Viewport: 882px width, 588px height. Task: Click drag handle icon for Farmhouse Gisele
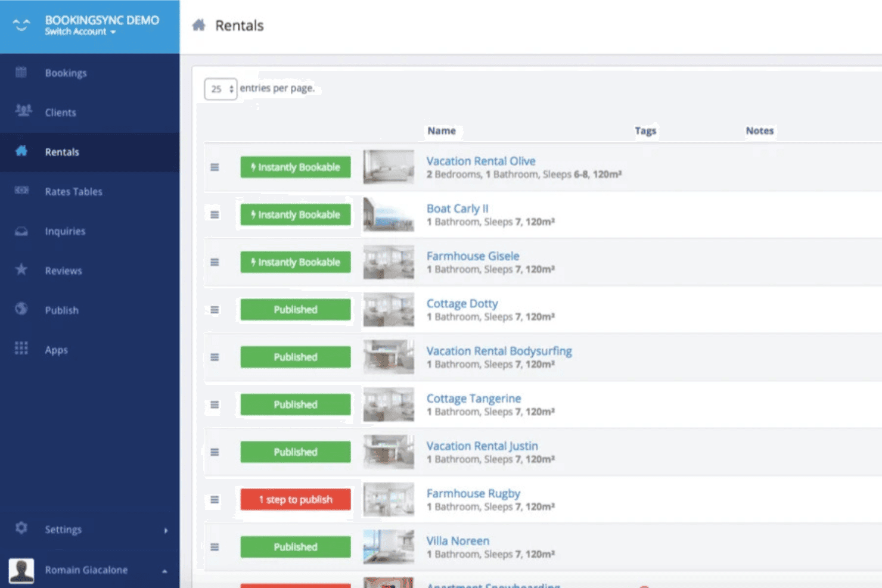point(215,262)
